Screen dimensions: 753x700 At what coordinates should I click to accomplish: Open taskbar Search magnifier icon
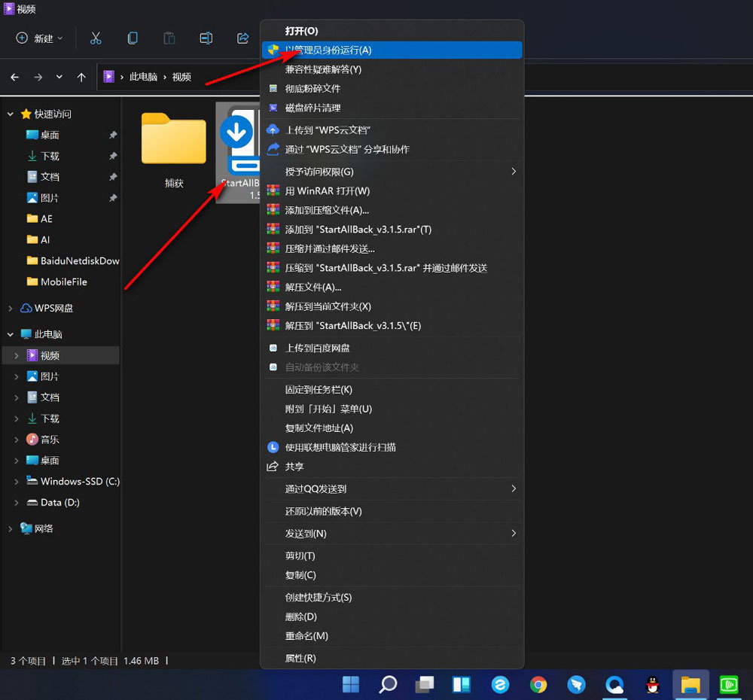pos(388,684)
